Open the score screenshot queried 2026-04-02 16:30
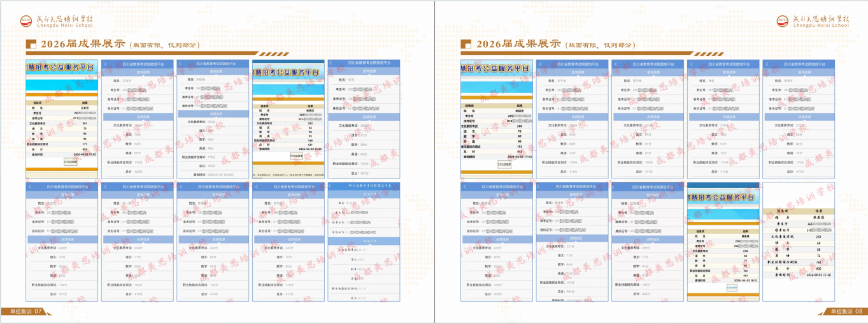This screenshot has width=868, height=324. (288, 119)
